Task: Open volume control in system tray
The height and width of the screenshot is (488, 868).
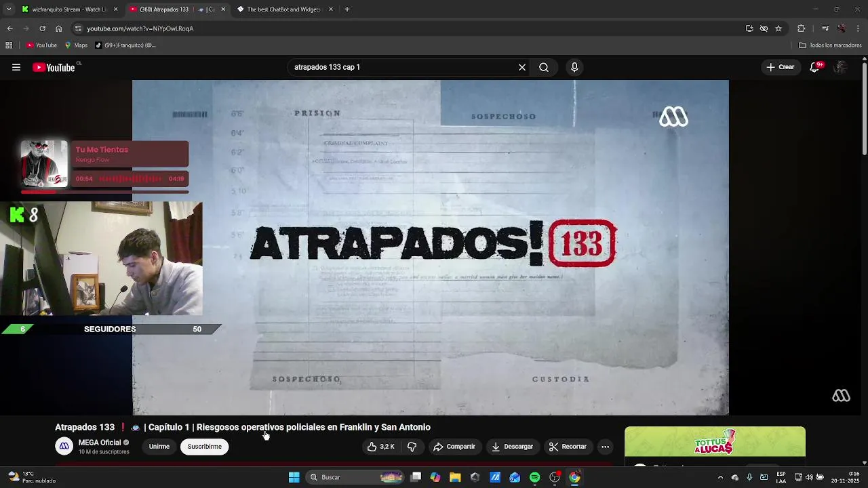Action: click(809, 477)
